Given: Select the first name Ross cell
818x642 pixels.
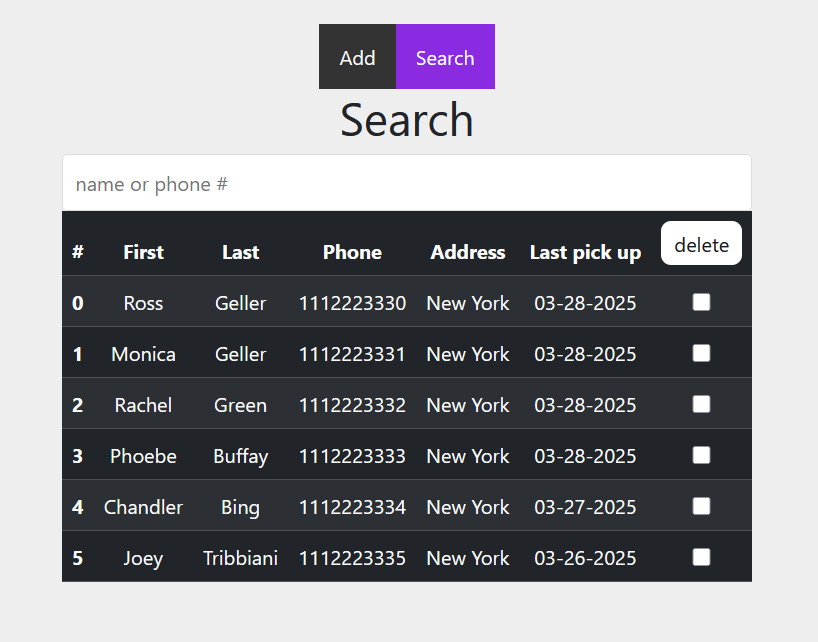Looking at the screenshot, I should 143,303.
